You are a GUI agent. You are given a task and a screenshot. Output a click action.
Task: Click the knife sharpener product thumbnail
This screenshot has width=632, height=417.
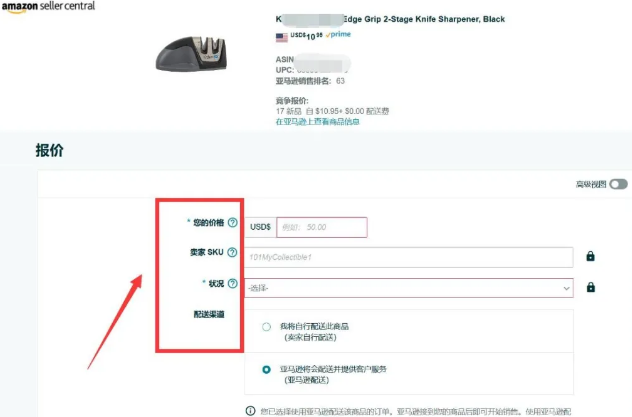click(x=191, y=54)
